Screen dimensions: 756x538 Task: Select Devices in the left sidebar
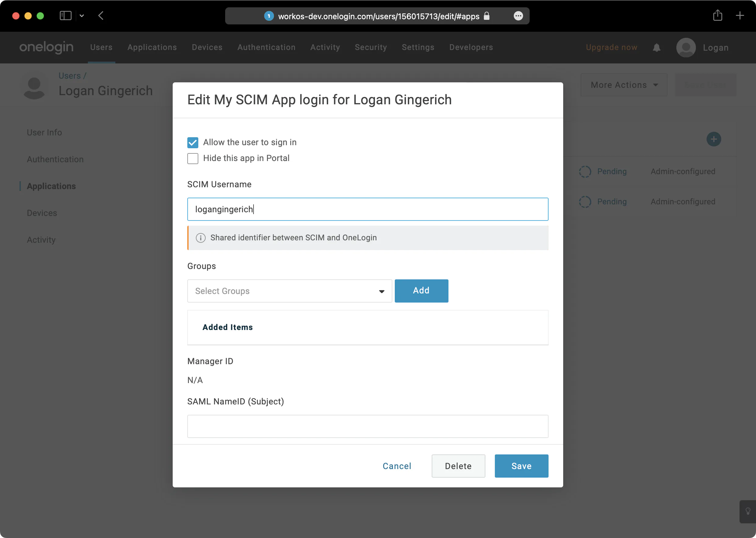click(x=42, y=213)
